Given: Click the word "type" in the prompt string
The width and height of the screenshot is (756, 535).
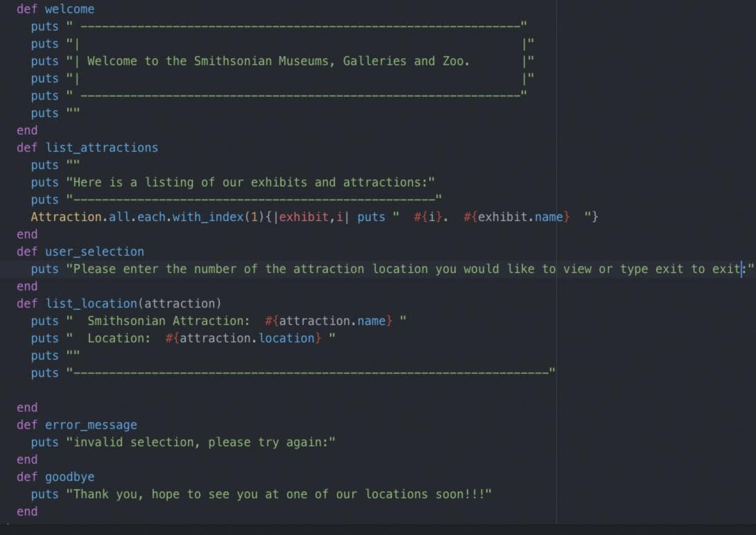Looking at the screenshot, I should 633,269.
